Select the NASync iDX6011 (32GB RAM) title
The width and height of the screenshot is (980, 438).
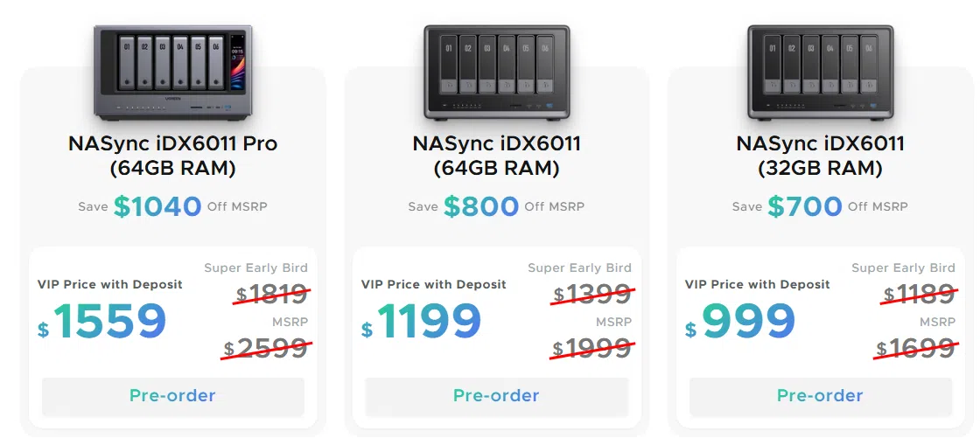pyautogui.click(x=821, y=156)
